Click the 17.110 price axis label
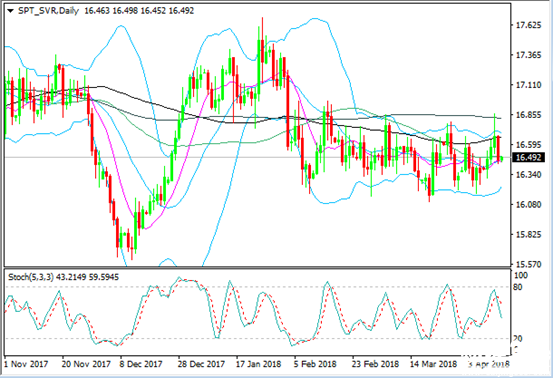556x382 pixels. click(x=528, y=85)
